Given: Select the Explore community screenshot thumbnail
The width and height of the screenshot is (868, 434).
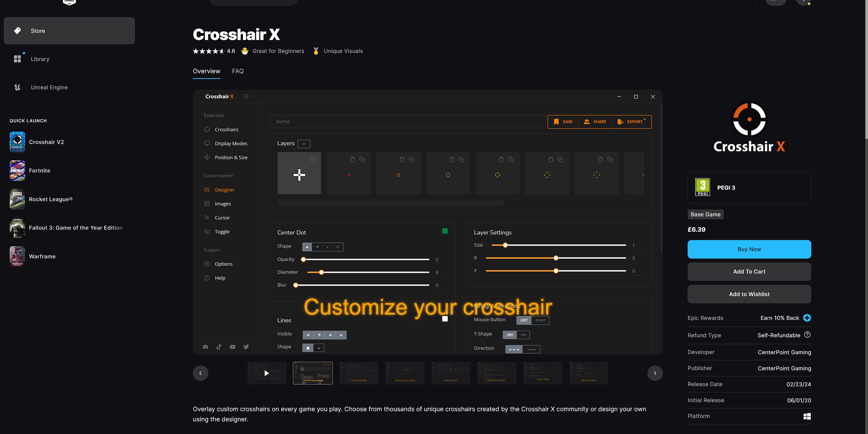Looking at the screenshot, I should coord(359,373).
